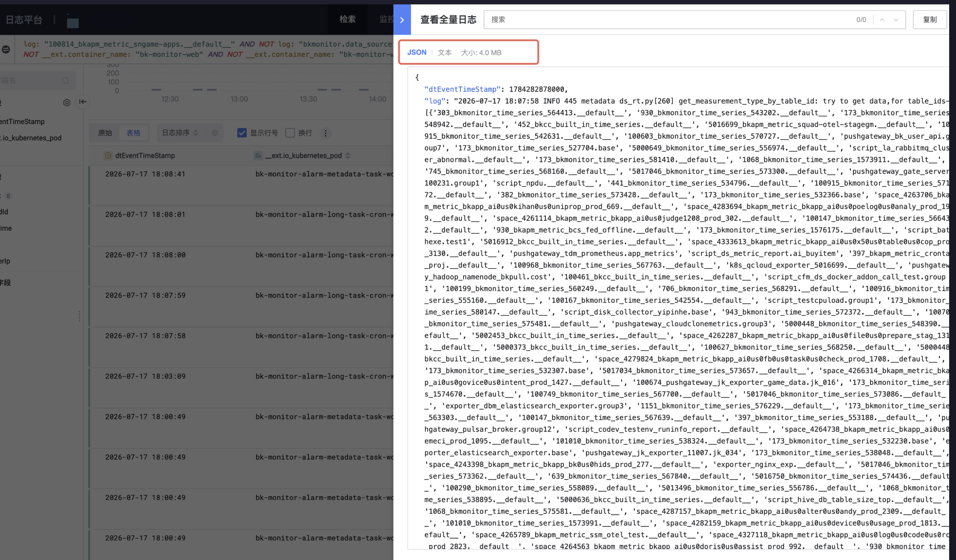Open field settings gear in left panel
This screenshot has height=560, width=956.
[67, 102]
